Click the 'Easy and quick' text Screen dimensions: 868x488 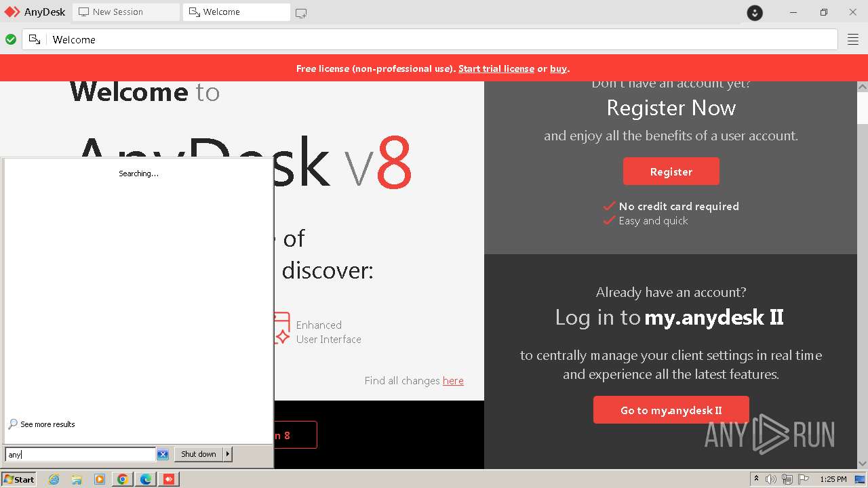pyautogui.click(x=653, y=221)
